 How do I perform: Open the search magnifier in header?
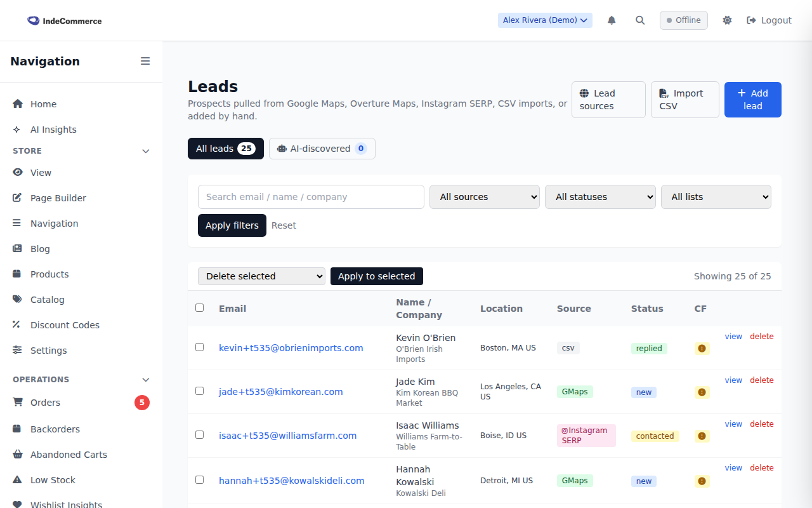coord(640,20)
